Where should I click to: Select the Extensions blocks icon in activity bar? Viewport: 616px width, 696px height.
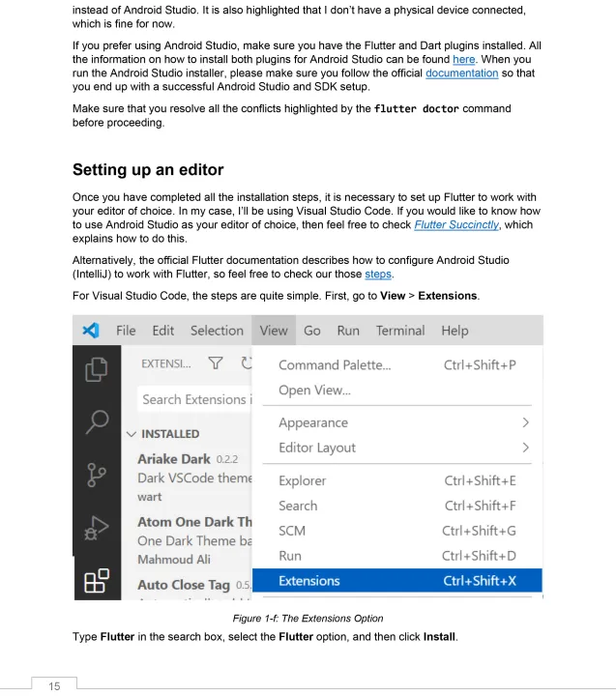click(98, 580)
